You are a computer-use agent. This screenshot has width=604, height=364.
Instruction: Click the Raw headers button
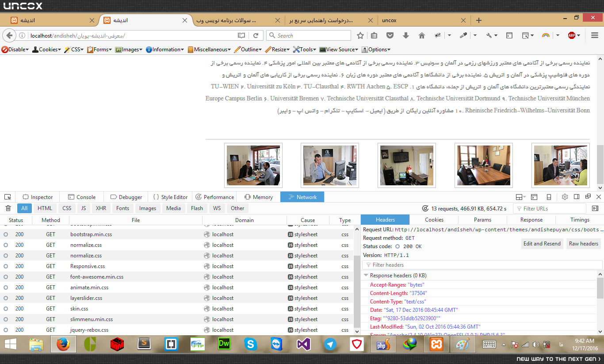tap(584, 244)
